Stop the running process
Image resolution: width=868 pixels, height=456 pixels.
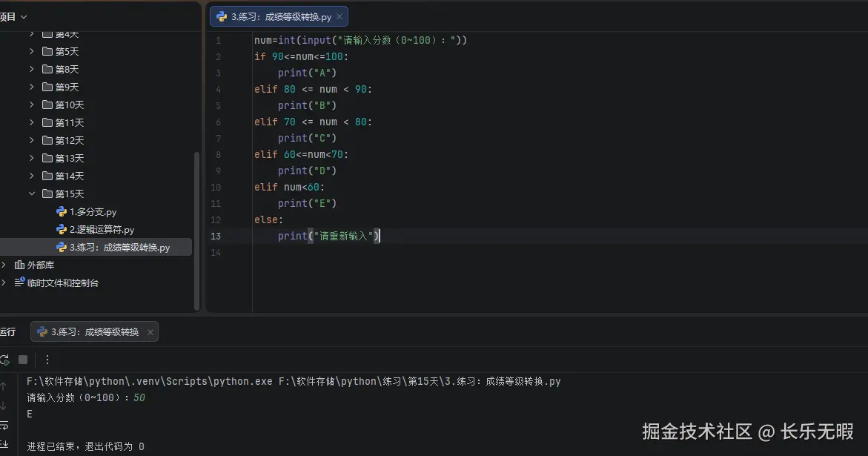point(23,360)
